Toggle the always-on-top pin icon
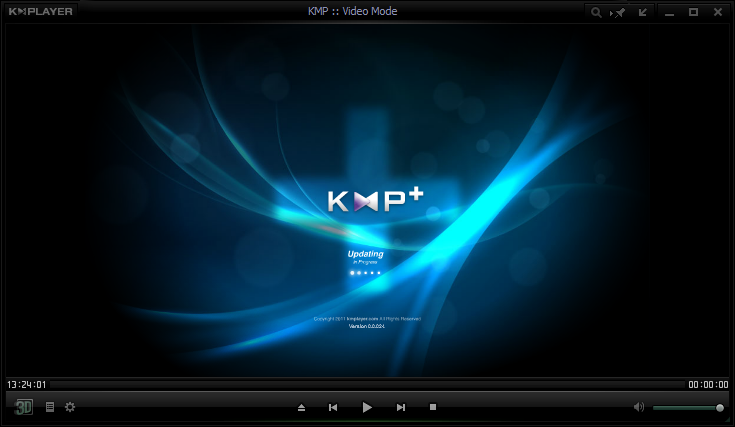The width and height of the screenshot is (735, 427). [x=619, y=12]
